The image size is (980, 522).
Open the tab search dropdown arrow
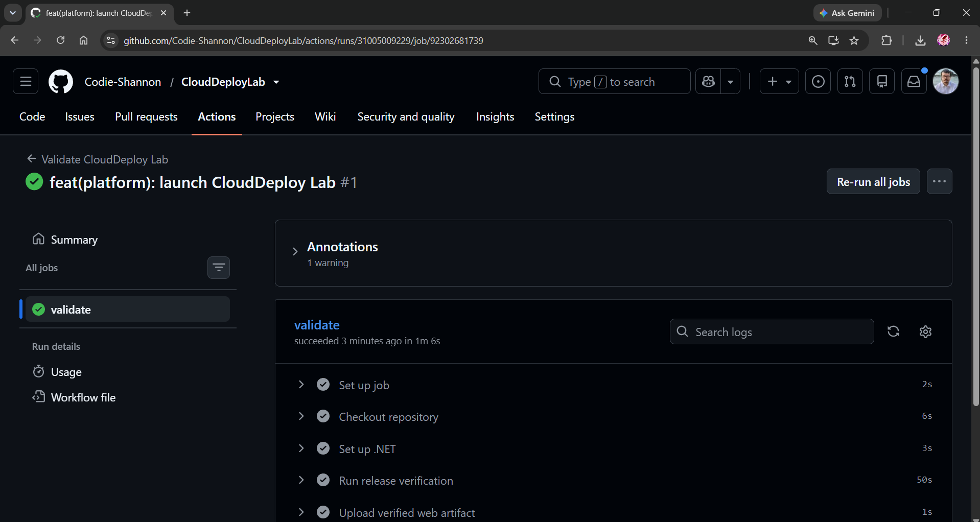click(13, 13)
